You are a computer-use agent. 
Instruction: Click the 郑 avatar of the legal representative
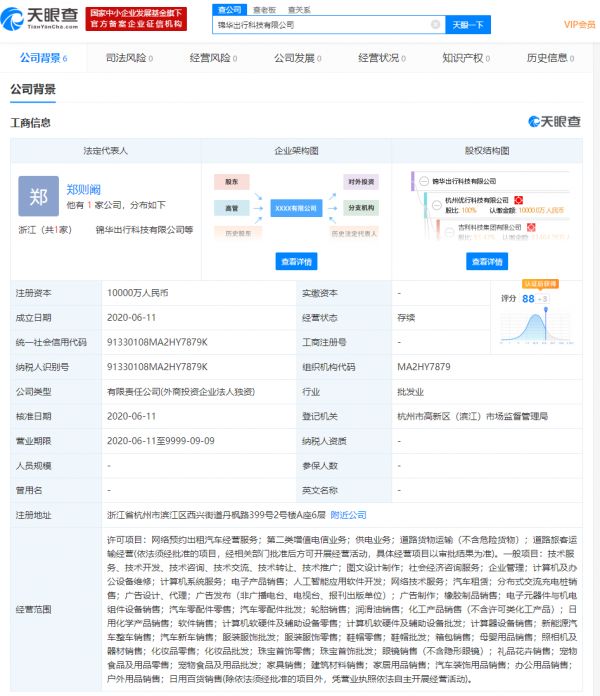coord(38,196)
